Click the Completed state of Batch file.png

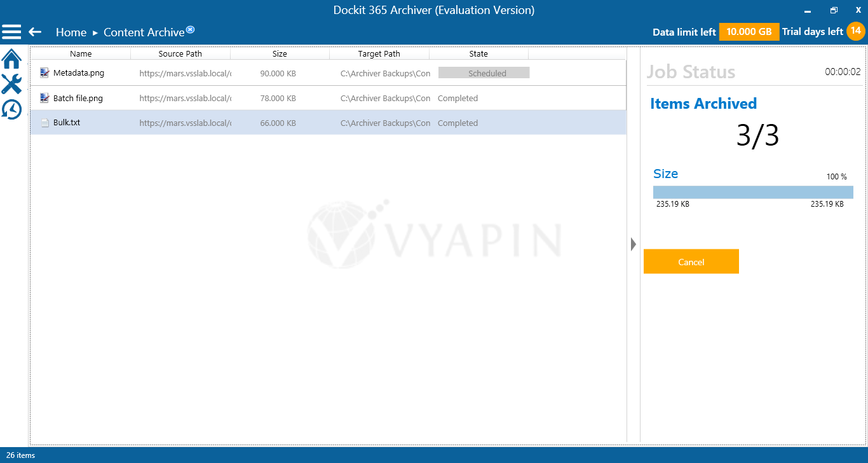click(x=458, y=98)
